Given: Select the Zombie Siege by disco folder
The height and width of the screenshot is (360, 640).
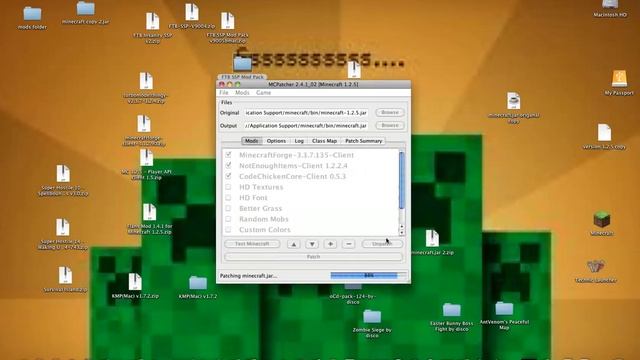Looking at the screenshot, I should click(x=372, y=316).
